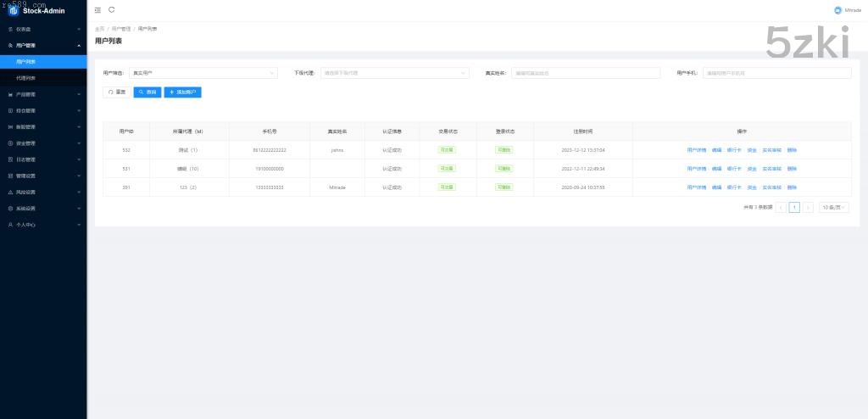Collapse the 用户管理 sidebar section
The width and height of the screenshot is (868, 419).
[x=42, y=45]
